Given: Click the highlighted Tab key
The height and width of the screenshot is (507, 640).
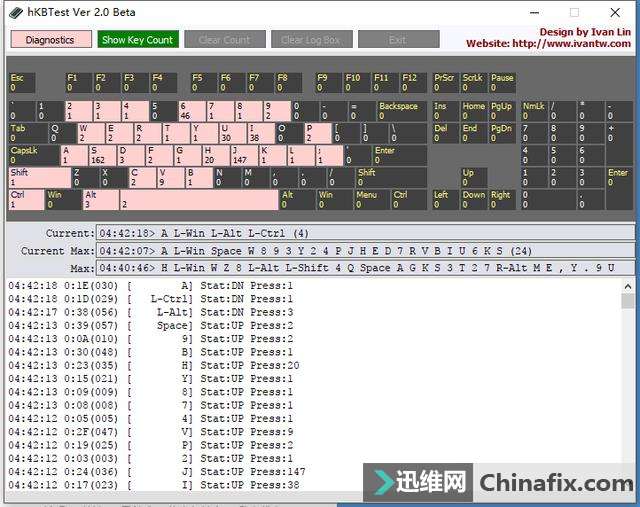Looking at the screenshot, I should 26,133.
